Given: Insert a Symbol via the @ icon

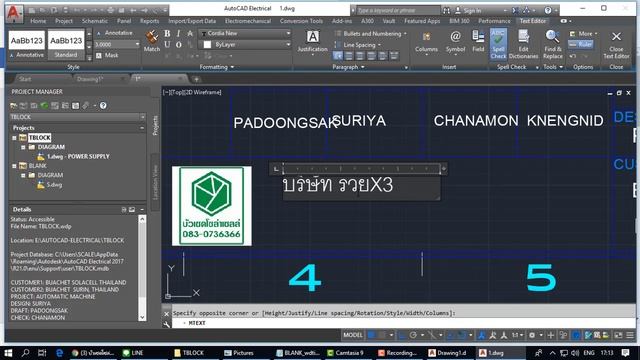Looking at the screenshot, I should pyautogui.click(x=455, y=42).
